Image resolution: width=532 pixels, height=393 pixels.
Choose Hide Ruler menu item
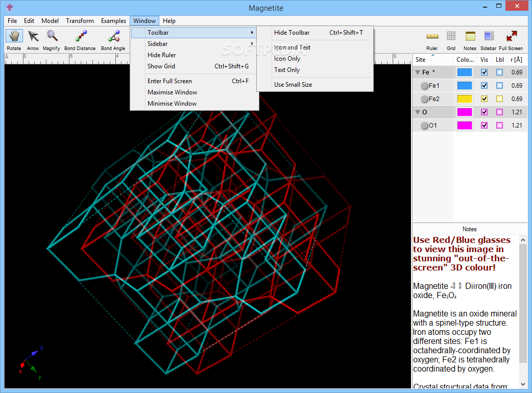[194, 55]
